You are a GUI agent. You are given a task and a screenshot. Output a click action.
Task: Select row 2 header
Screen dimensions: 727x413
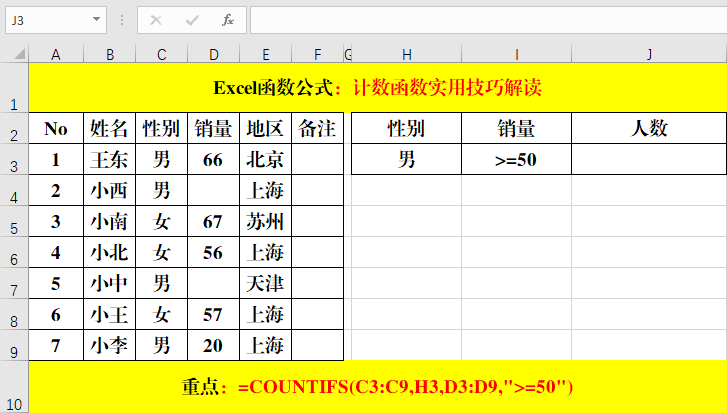coord(14,128)
